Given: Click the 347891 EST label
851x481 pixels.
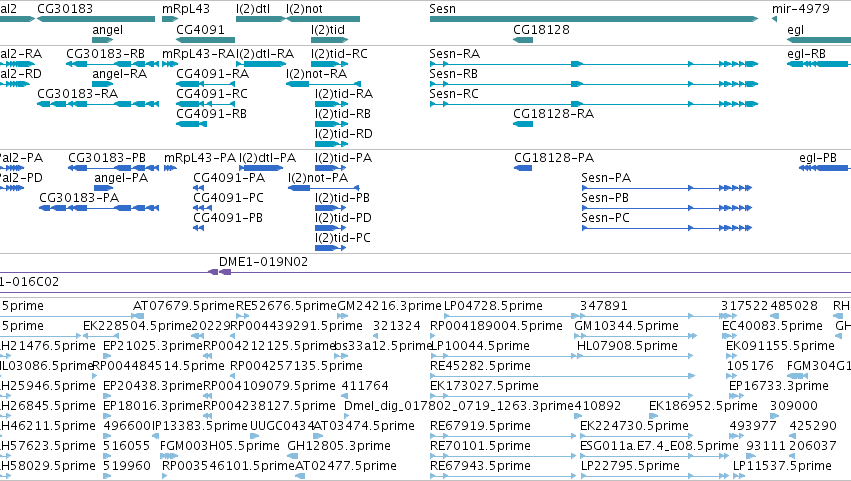Looking at the screenshot, I should click(x=604, y=306).
